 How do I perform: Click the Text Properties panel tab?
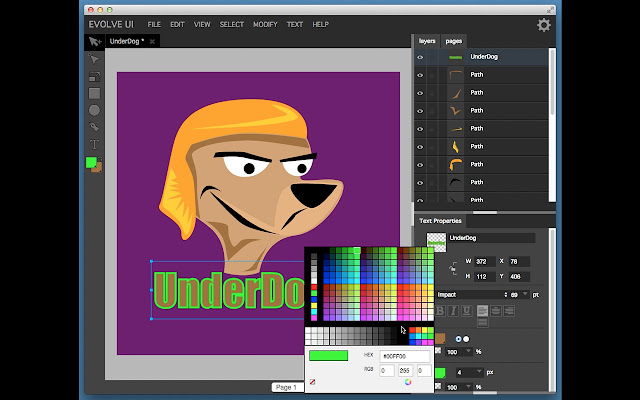[x=440, y=221]
